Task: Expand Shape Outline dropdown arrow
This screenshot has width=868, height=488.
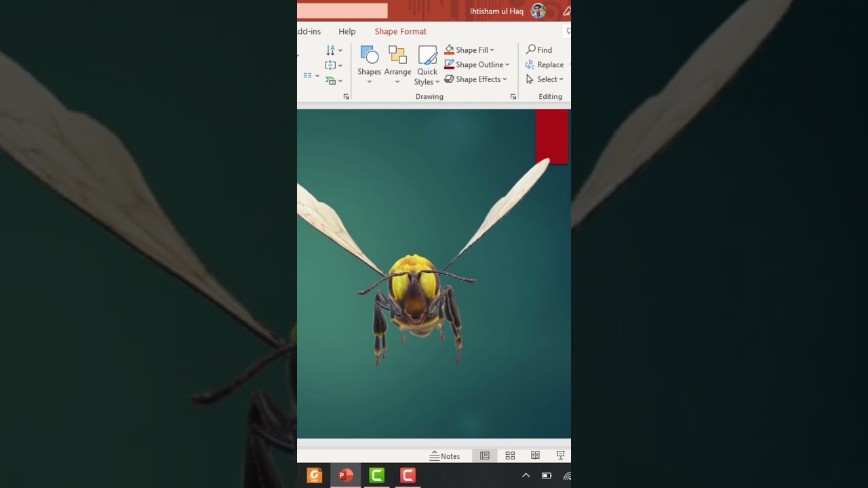Action: [507, 65]
